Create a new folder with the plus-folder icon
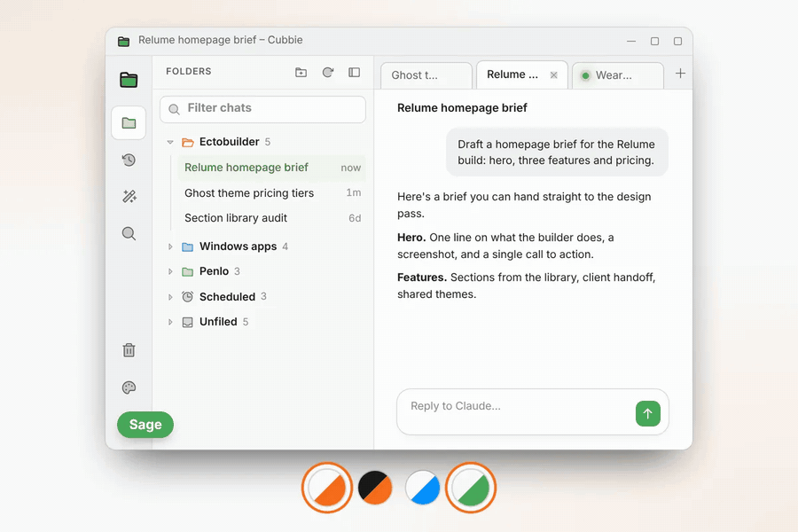 [x=301, y=73]
